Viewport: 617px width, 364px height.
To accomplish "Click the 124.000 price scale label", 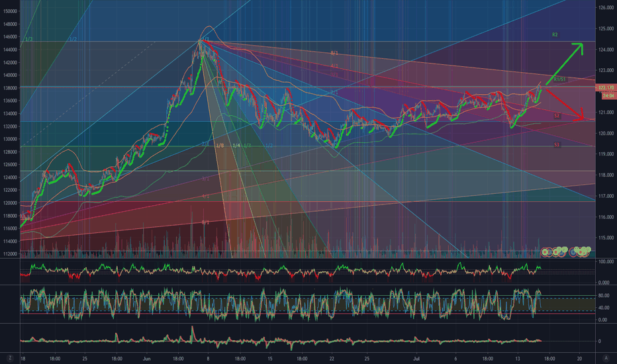I will coord(606,50).
